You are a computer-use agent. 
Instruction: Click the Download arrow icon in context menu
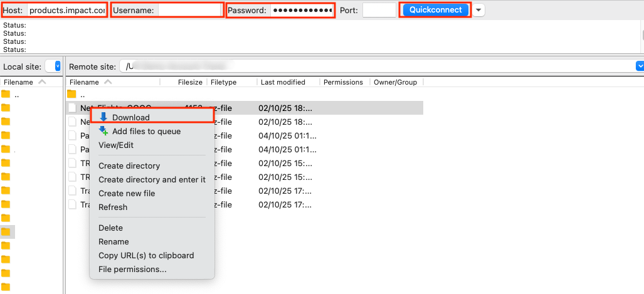103,117
